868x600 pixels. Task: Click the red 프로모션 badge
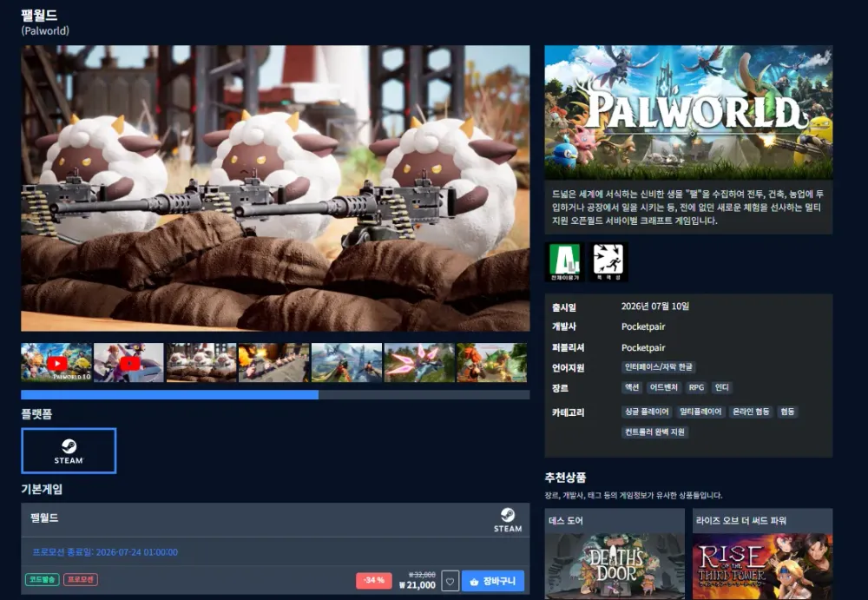click(x=81, y=579)
